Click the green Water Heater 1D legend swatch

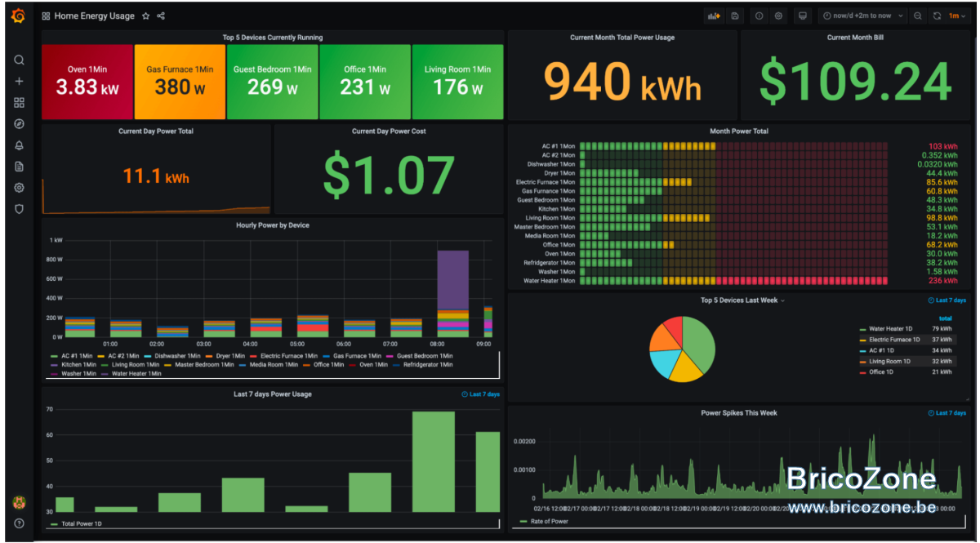[863, 329]
